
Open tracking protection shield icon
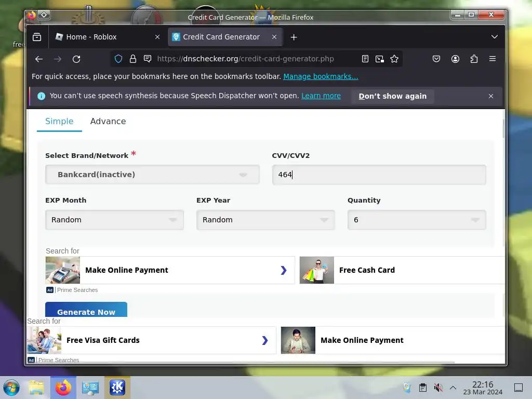coord(118,59)
